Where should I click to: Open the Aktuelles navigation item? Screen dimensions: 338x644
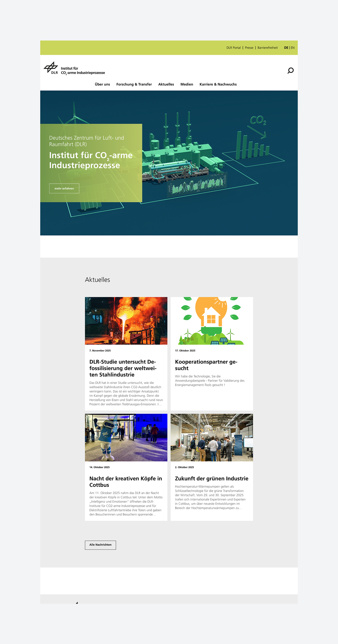click(166, 84)
